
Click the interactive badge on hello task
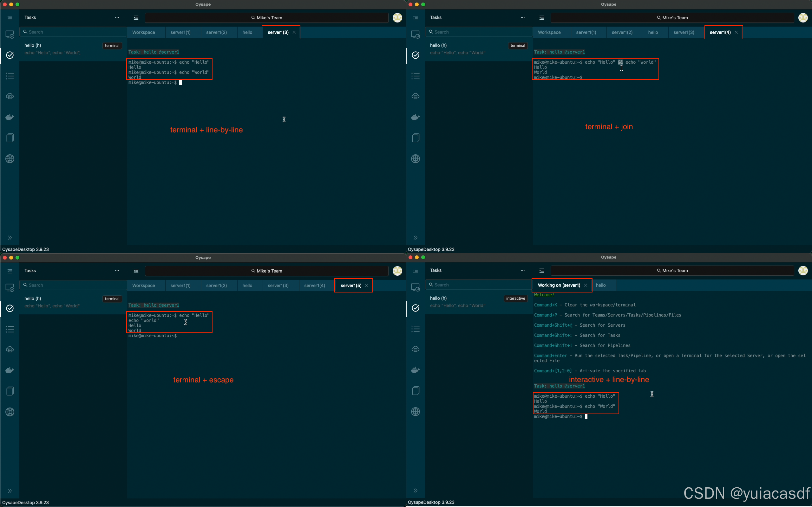pyautogui.click(x=515, y=298)
